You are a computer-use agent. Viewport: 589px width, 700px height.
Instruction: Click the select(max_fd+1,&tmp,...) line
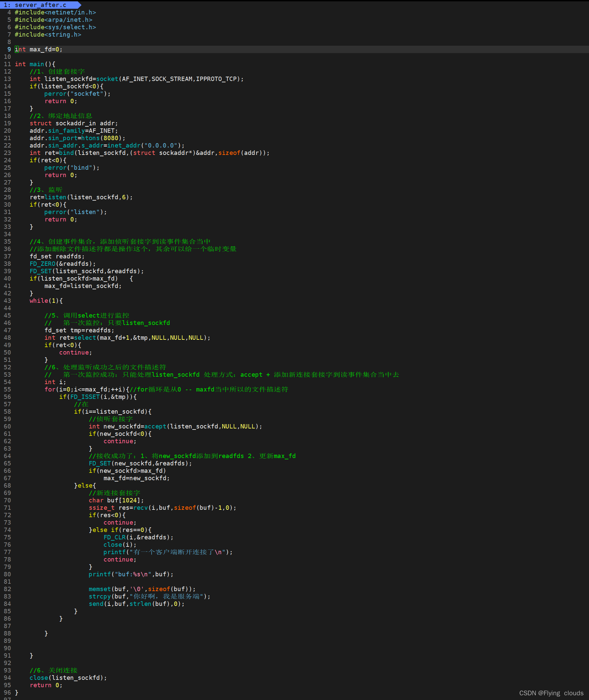[127, 338]
